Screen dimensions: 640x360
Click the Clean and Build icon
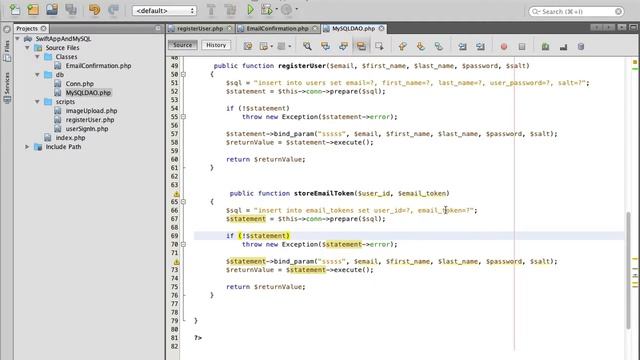pyautogui.click(x=230, y=9)
